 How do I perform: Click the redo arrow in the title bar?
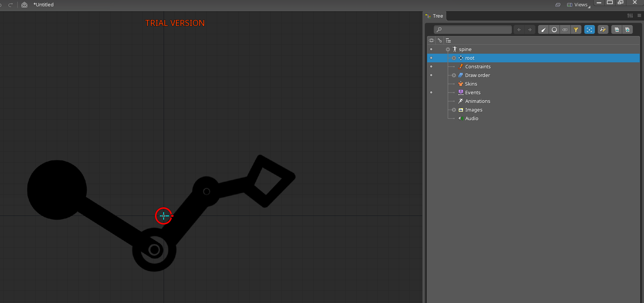pyautogui.click(x=11, y=5)
